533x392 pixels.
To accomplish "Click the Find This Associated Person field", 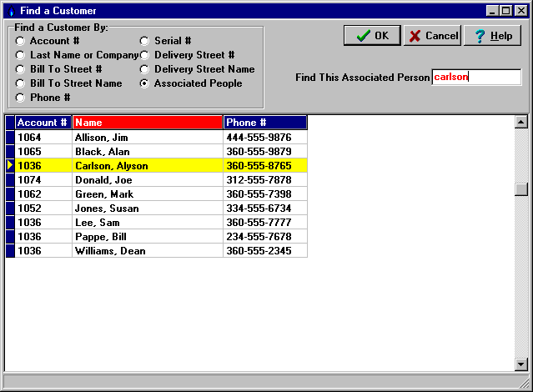I will (475, 78).
